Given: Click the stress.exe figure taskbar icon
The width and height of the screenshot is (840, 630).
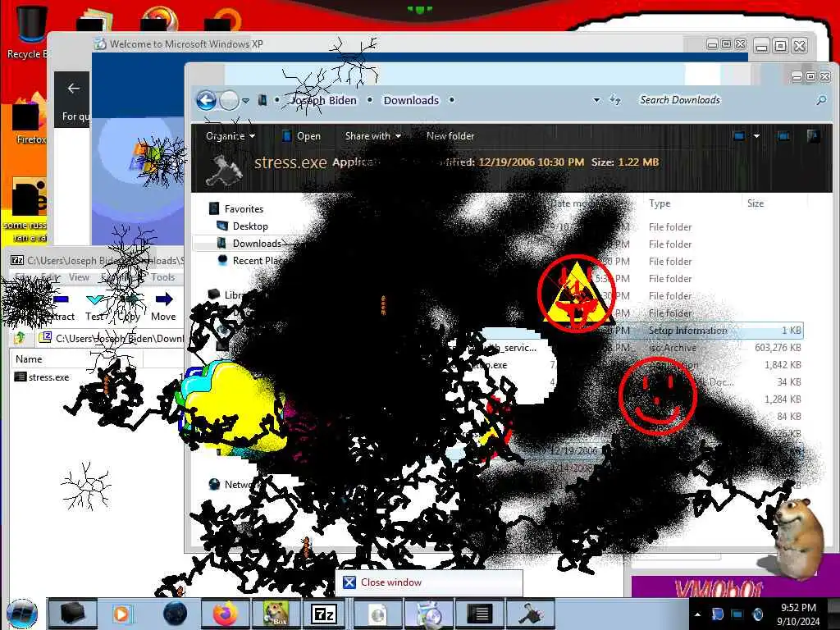Looking at the screenshot, I should click(529, 614).
